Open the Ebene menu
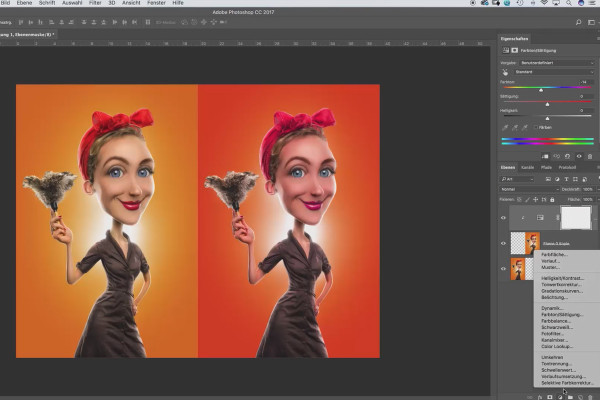 point(24,3)
